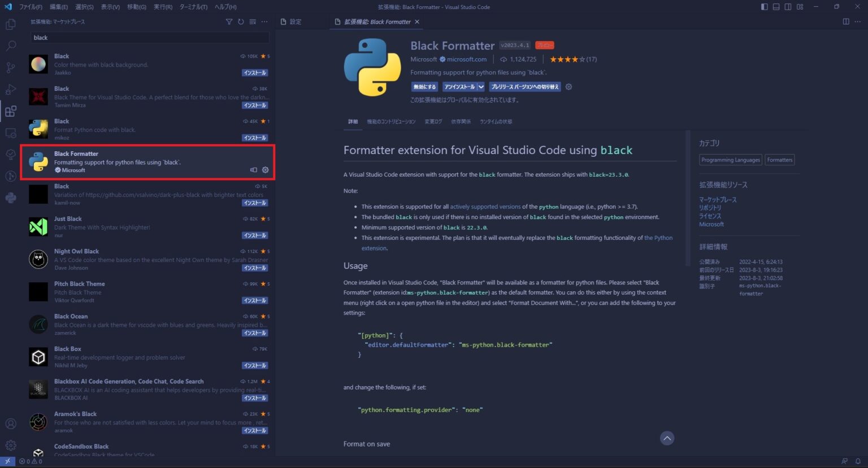Viewport: 868px width, 468px height.
Task: Select the Python icon in the activity bar
Action: point(10,197)
